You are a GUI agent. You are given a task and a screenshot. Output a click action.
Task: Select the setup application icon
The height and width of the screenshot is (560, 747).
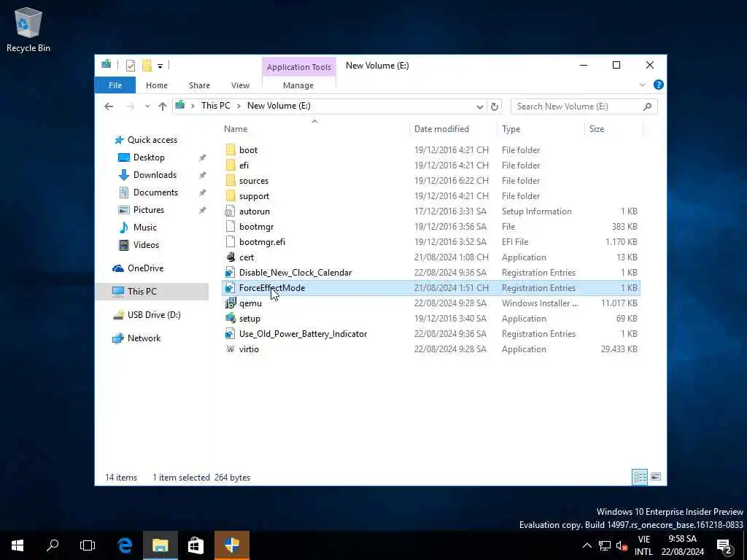231,319
